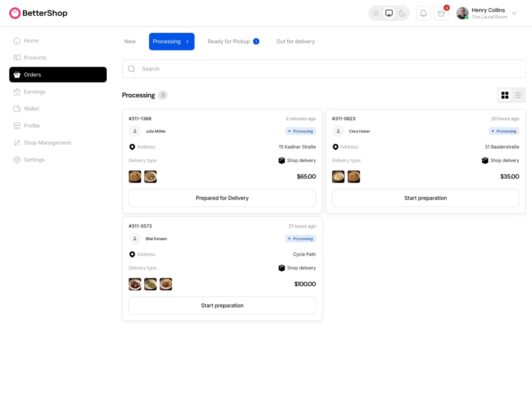The height and width of the screenshot is (399, 532).
Task: Enable dark mode moon icon
Action: [x=402, y=13]
